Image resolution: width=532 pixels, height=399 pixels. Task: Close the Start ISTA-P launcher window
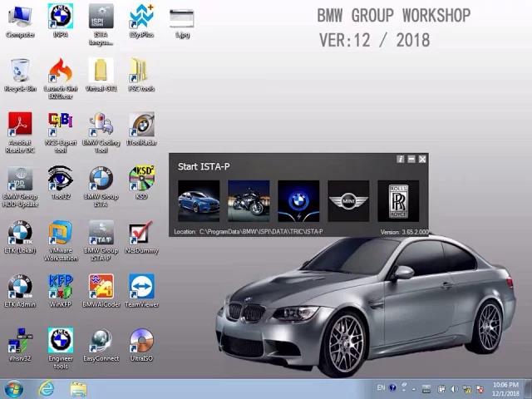[x=422, y=159]
